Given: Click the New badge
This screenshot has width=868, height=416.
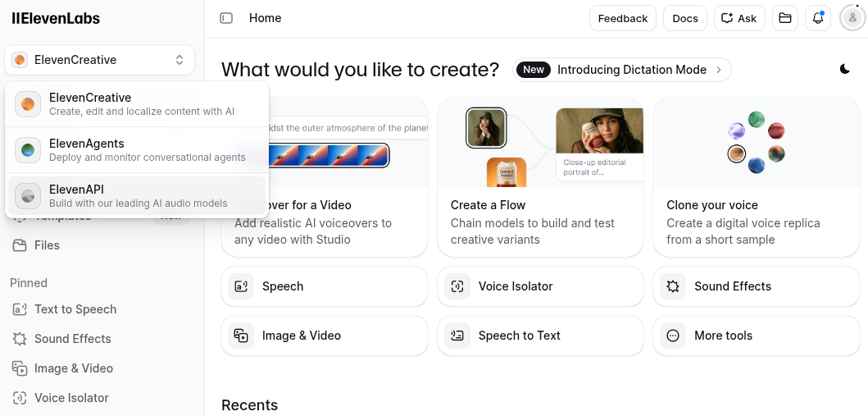Looking at the screenshot, I should click(534, 70).
